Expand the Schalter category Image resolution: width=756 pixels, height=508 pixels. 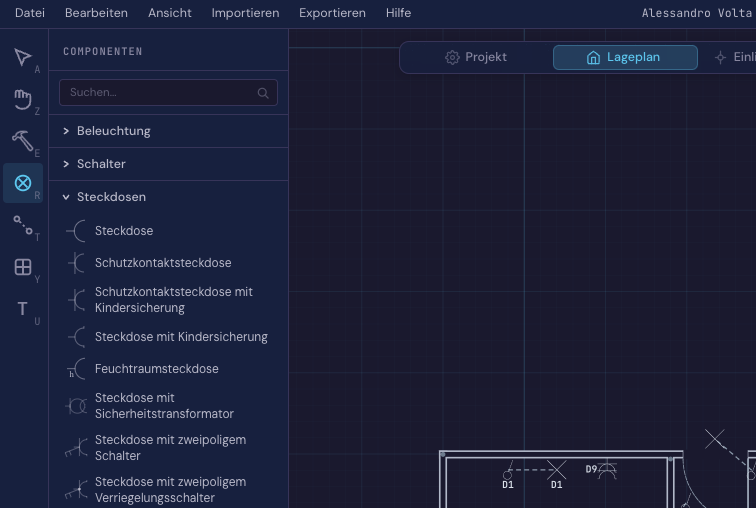[101, 164]
